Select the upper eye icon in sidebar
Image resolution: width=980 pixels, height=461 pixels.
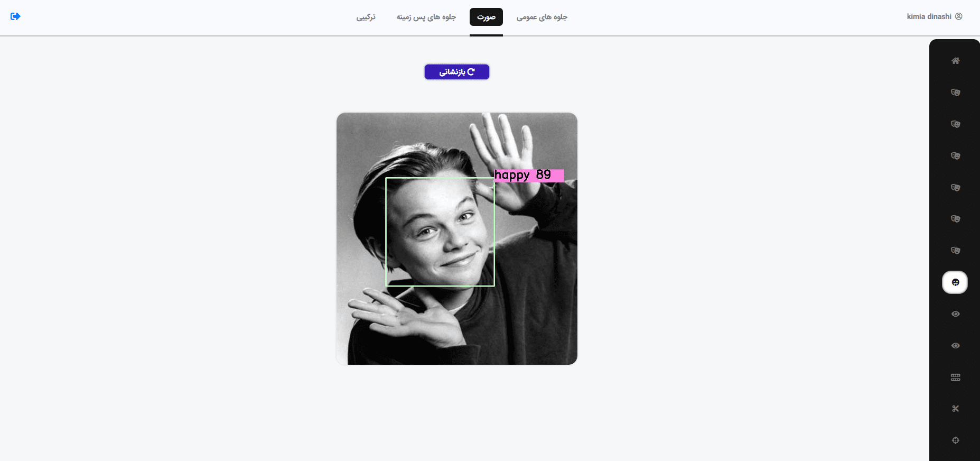click(955, 314)
